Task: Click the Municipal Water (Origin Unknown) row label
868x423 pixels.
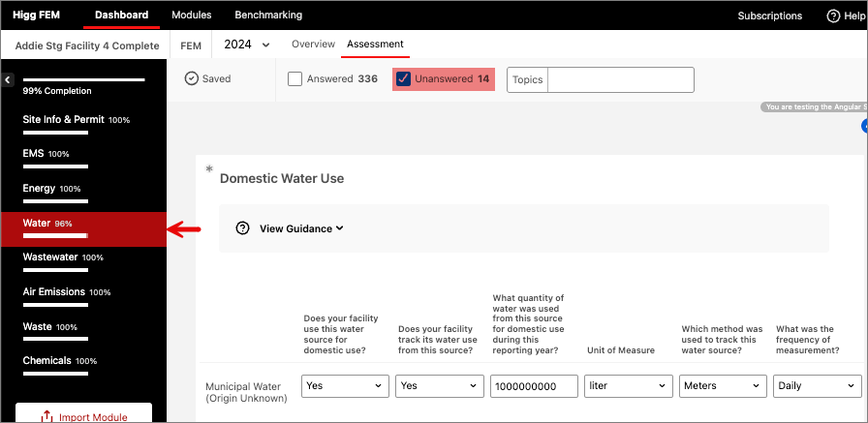Action: coord(246,392)
